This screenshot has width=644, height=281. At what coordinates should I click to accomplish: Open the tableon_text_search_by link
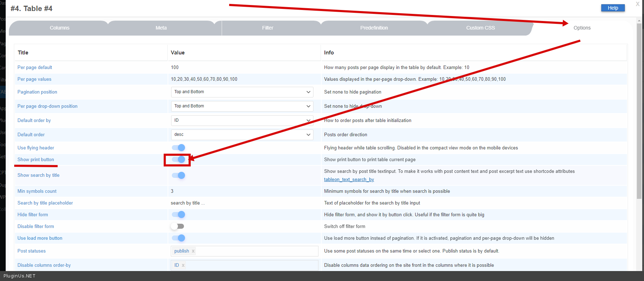[x=349, y=180]
